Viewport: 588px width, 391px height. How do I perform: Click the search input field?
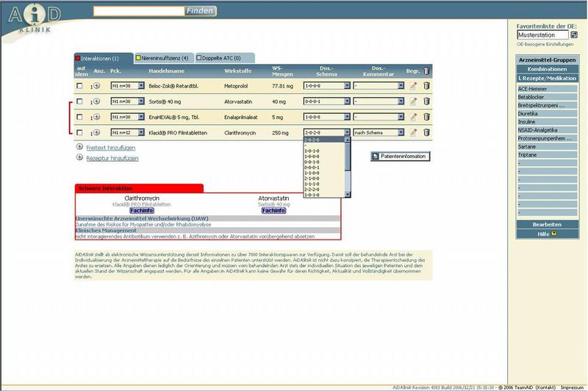point(139,11)
